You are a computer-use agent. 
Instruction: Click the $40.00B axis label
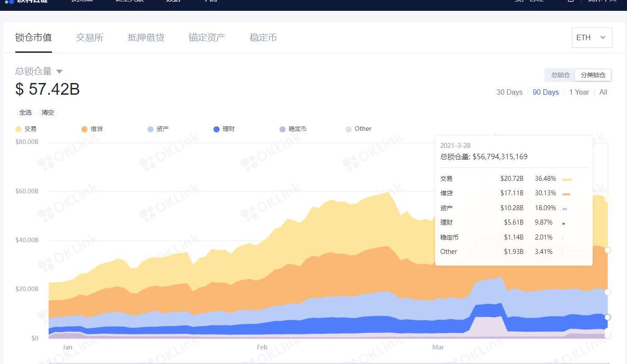[x=27, y=240]
